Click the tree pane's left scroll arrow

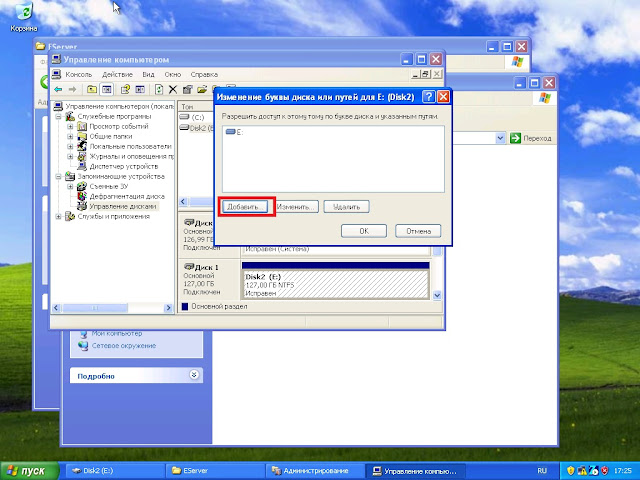56,308
